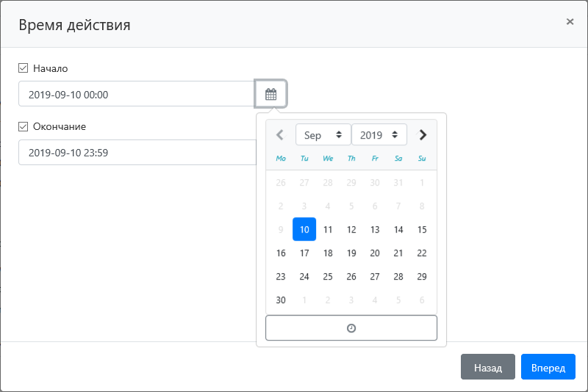The width and height of the screenshot is (588, 392).
Task: Open the Sep month dropdown
Action: 323,135
